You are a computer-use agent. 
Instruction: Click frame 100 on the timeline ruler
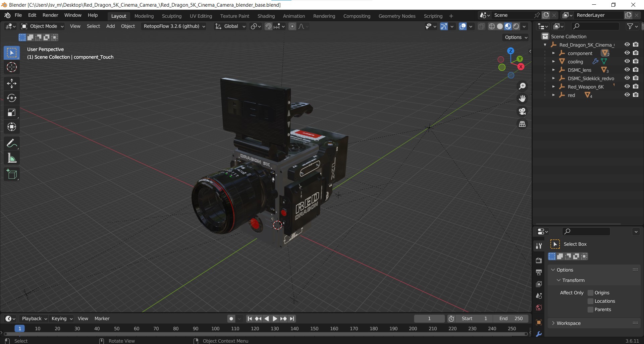coord(215,329)
